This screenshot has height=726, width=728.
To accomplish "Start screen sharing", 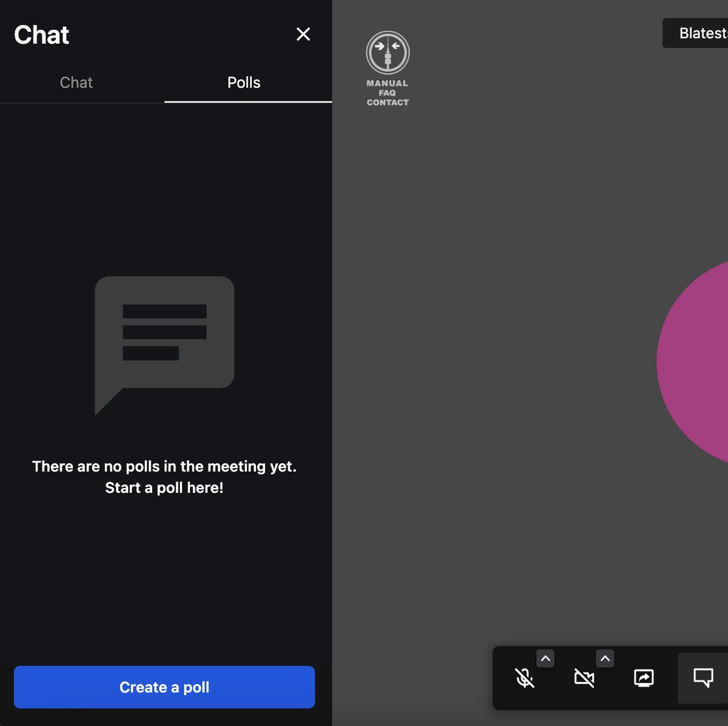I will 644,677.
